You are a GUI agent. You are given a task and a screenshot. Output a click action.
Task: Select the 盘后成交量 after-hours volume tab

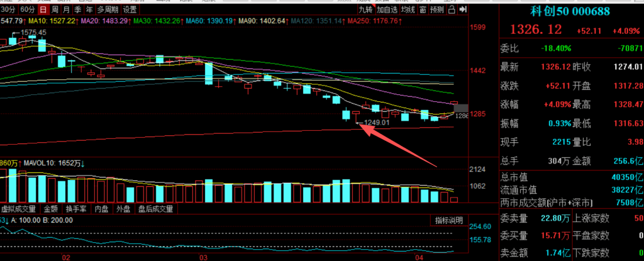[155, 208]
